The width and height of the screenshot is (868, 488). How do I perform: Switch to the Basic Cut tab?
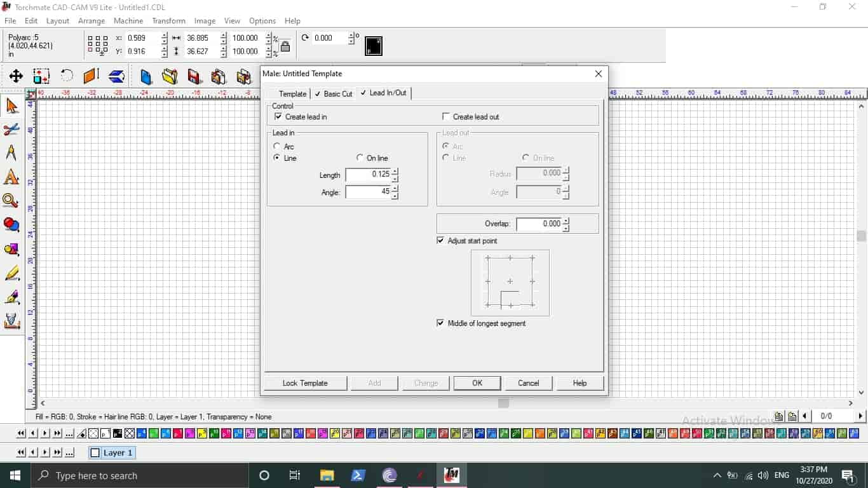334,93
